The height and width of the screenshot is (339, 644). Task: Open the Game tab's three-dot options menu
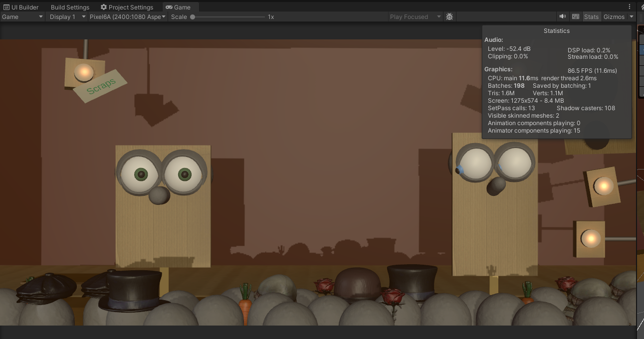(630, 7)
